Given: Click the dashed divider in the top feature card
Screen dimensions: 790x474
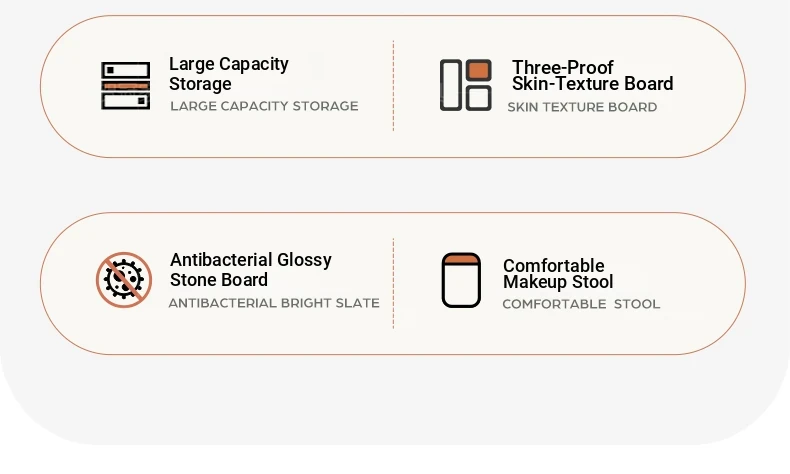Looking at the screenshot, I should pos(393,86).
